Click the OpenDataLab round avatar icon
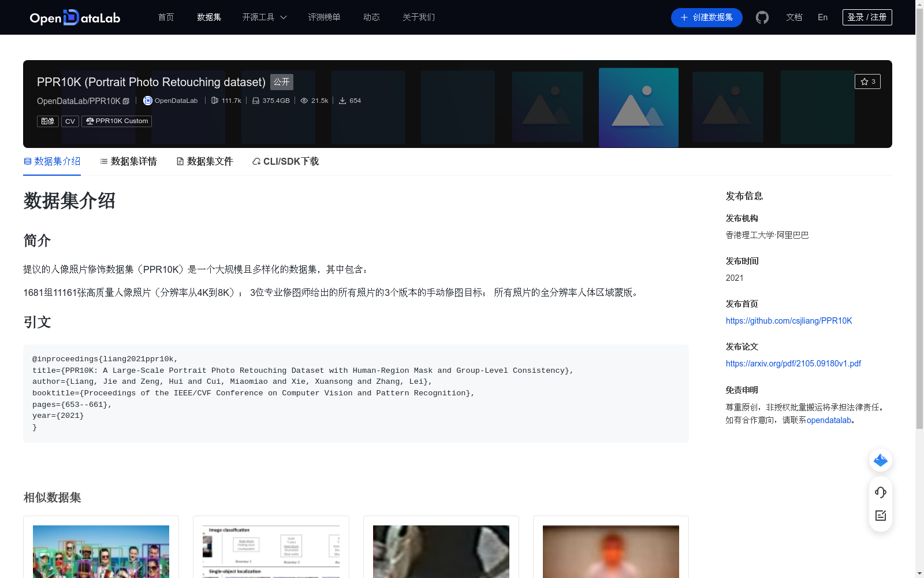924x578 pixels. 148,101
